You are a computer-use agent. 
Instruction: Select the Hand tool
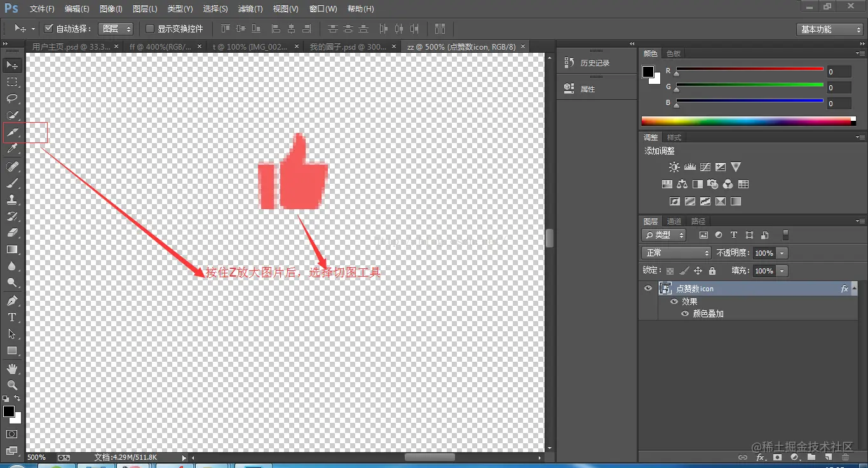click(12, 369)
